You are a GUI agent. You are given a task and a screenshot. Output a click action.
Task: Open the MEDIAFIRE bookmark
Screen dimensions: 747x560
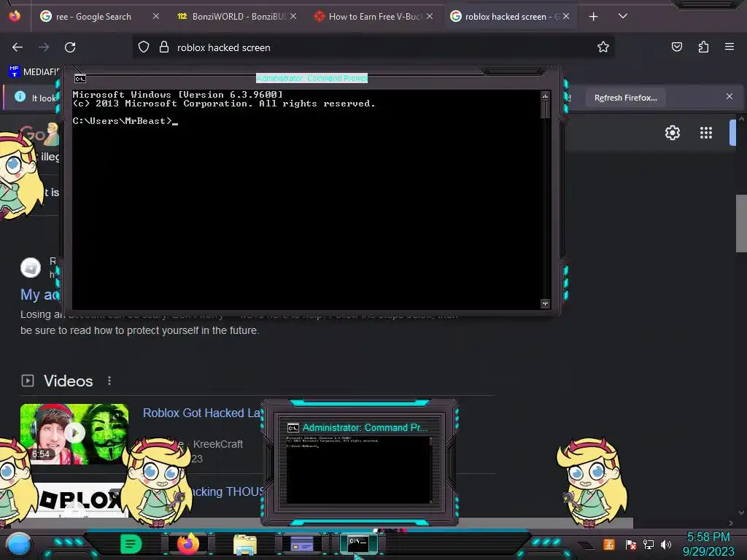pos(34,72)
